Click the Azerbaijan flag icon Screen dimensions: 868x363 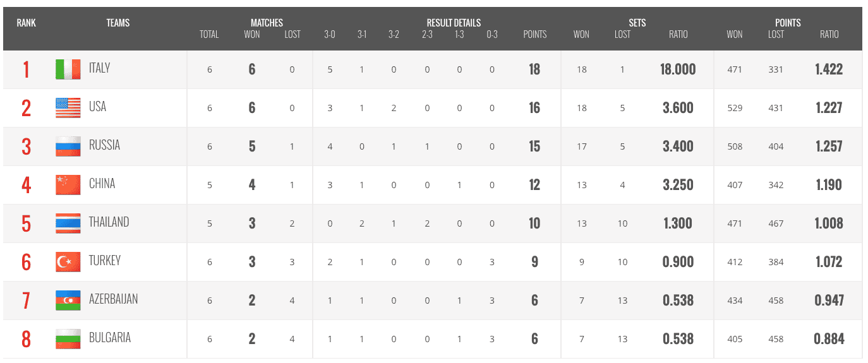pyautogui.click(x=68, y=301)
